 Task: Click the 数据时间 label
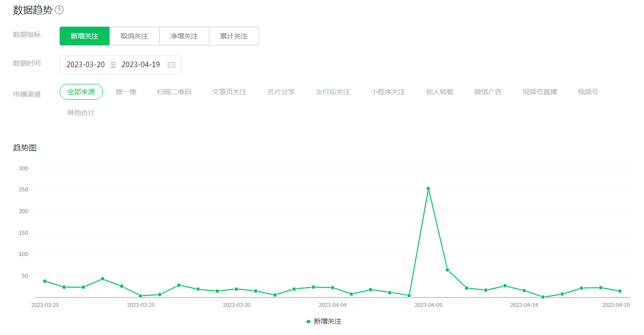click(27, 63)
